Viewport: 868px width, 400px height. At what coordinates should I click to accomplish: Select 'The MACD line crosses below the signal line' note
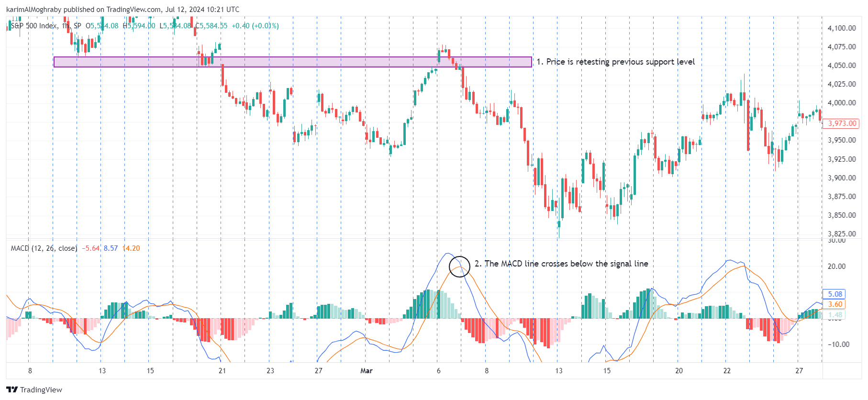click(x=561, y=264)
